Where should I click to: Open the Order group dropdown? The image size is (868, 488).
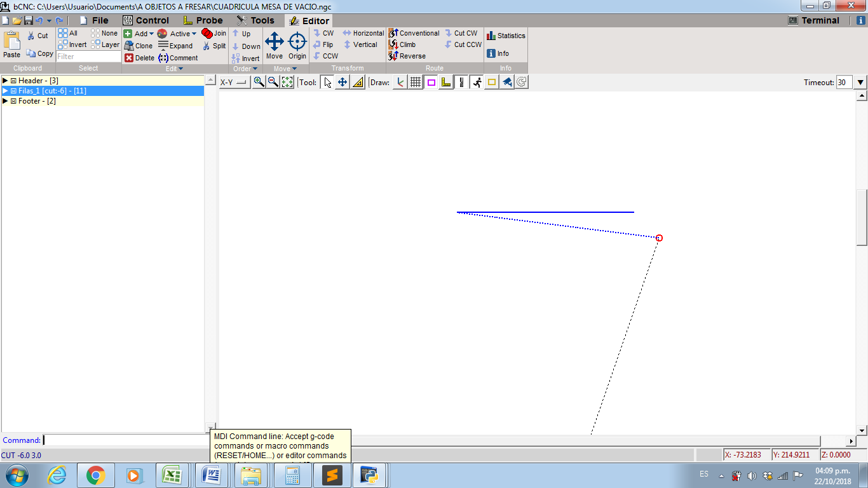coord(245,69)
